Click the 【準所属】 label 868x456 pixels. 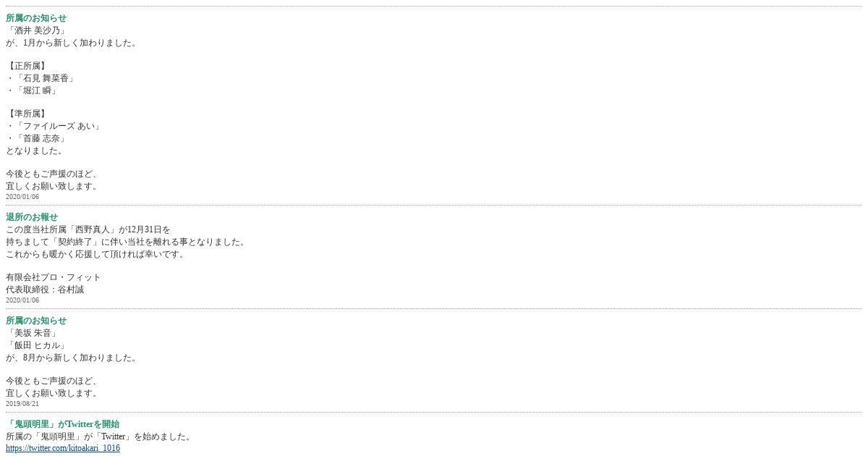(27, 114)
